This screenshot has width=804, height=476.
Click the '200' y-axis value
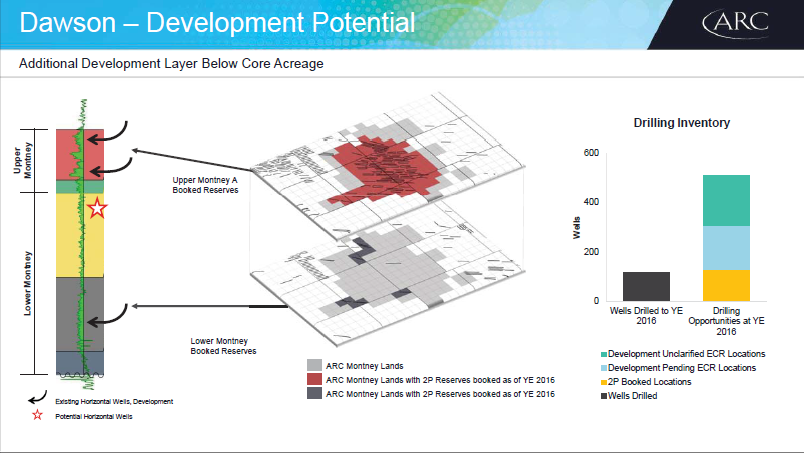pyautogui.click(x=591, y=251)
